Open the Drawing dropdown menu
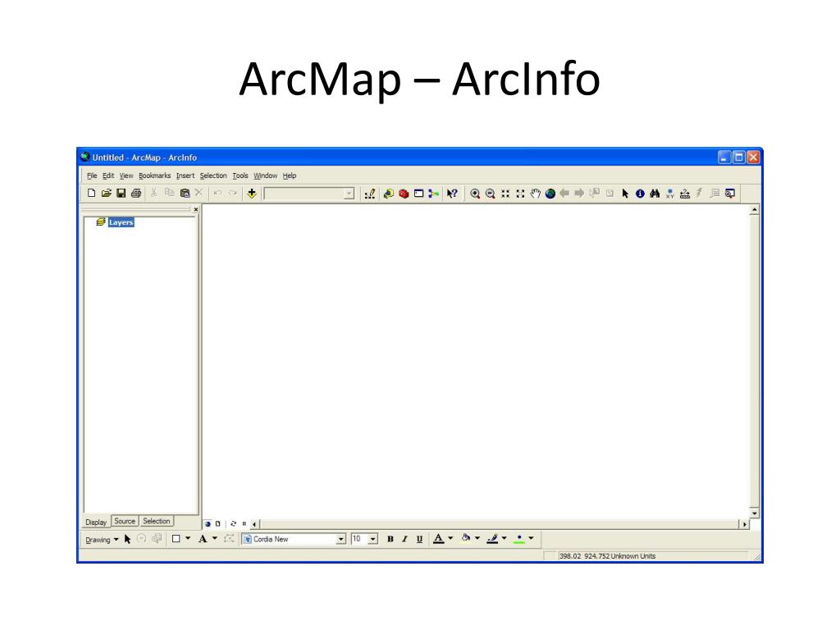The image size is (840, 630). 102,540
